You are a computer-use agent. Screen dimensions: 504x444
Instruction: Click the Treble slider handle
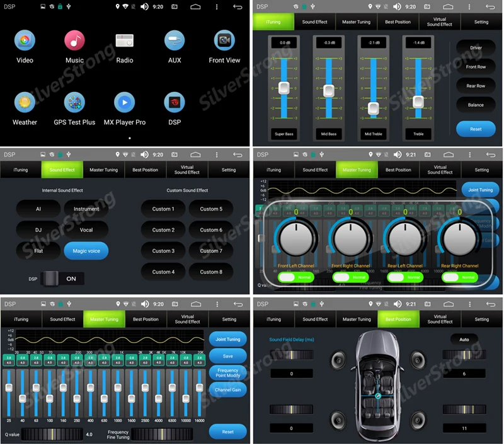418,102
